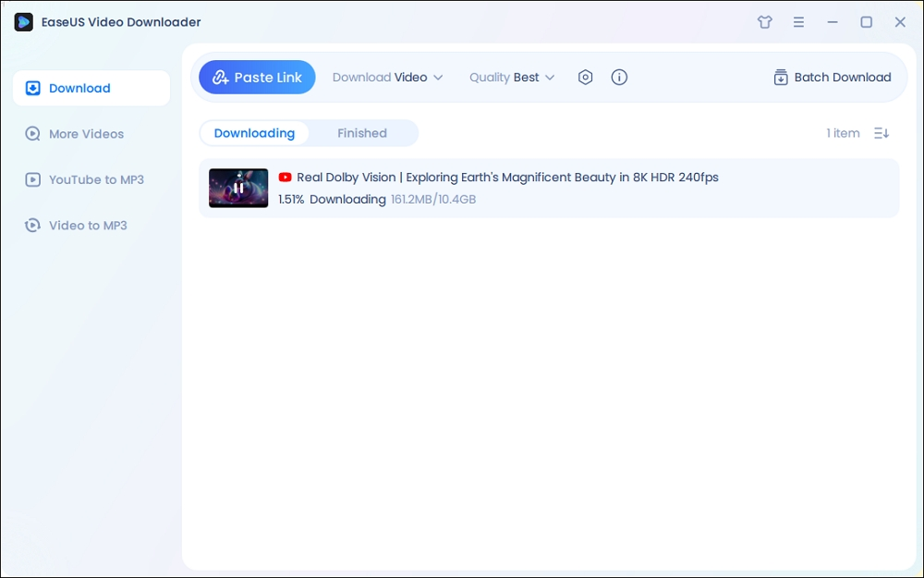Open the Video to MP3 tool
924x578 pixels.
click(x=77, y=225)
